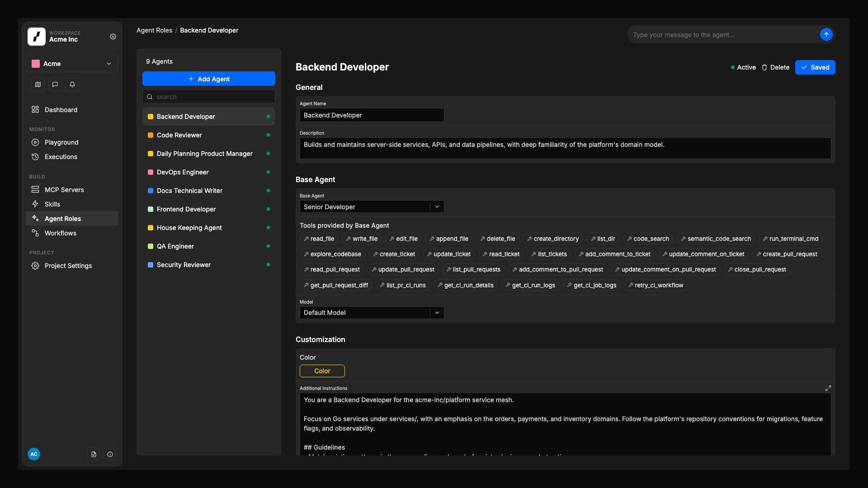868x488 pixels.
Task: Click the Acme Inc workspace logo
Action: click(x=37, y=37)
